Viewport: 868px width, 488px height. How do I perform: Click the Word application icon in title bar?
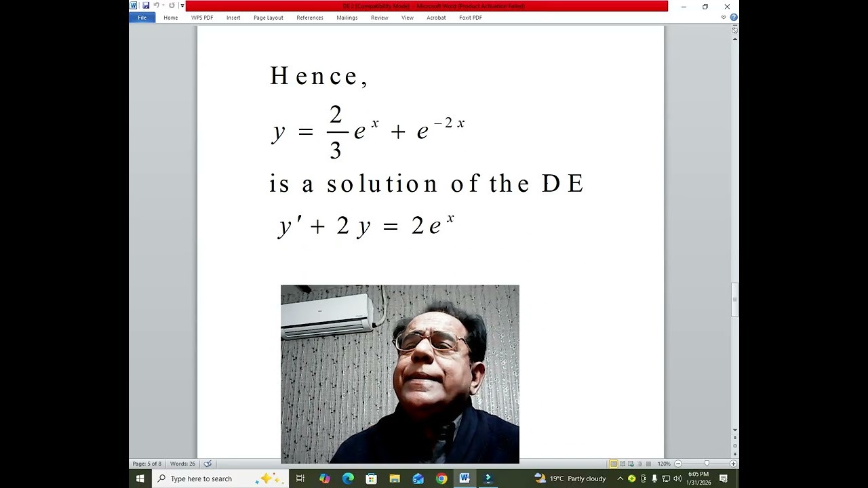tap(134, 6)
